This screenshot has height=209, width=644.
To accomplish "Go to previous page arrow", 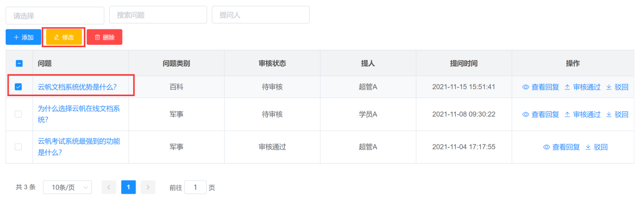I will coord(109,187).
